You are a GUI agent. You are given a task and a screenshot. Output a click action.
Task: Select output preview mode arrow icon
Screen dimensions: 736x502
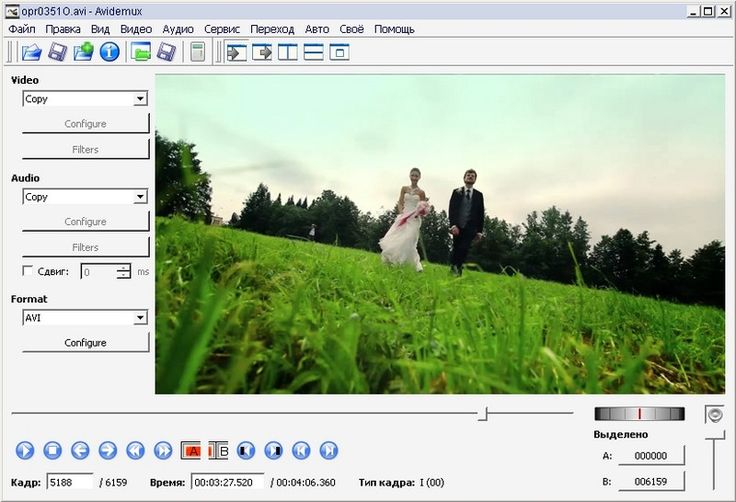coord(262,52)
